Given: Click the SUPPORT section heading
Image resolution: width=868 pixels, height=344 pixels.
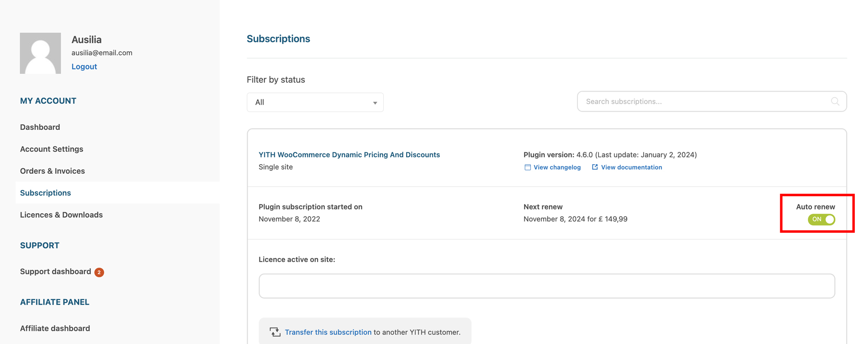Looking at the screenshot, I should pos(40,246).
